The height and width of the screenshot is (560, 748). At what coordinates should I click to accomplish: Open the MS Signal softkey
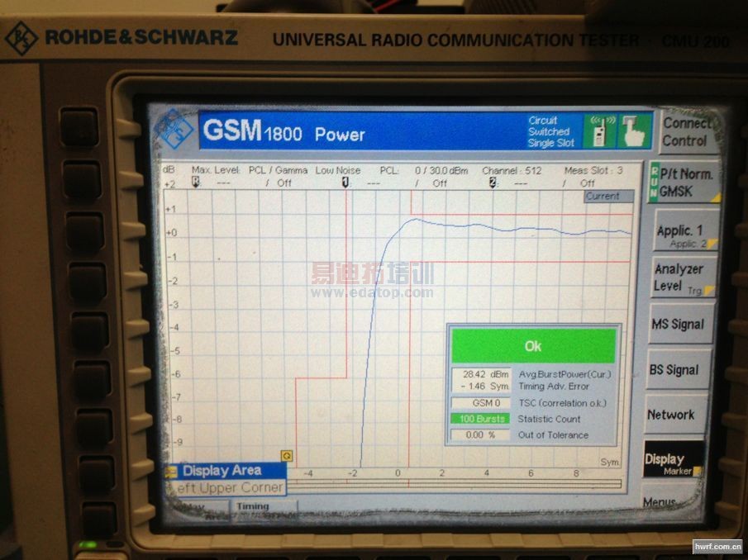681,324
